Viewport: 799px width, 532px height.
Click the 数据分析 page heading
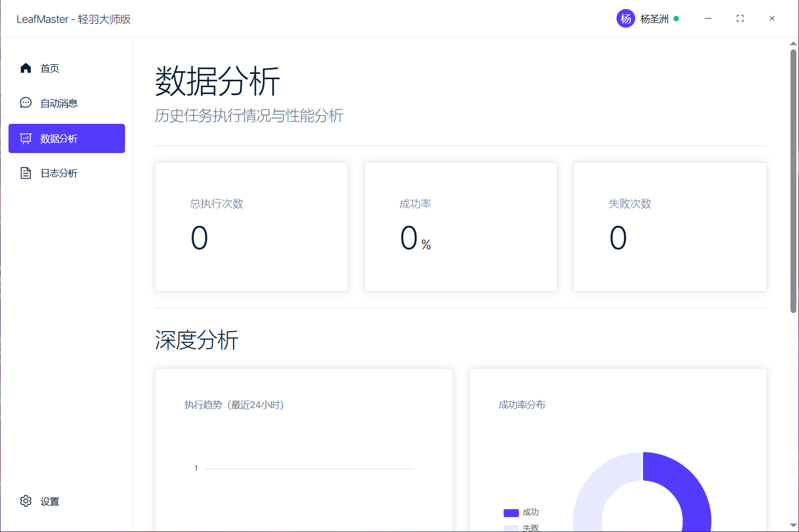point(218,81)
